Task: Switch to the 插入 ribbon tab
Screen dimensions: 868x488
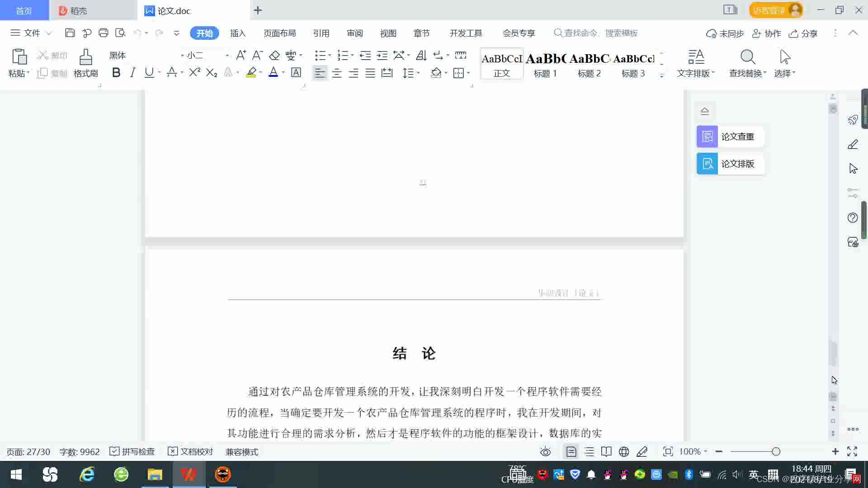Action: click(x=238, y=33)
